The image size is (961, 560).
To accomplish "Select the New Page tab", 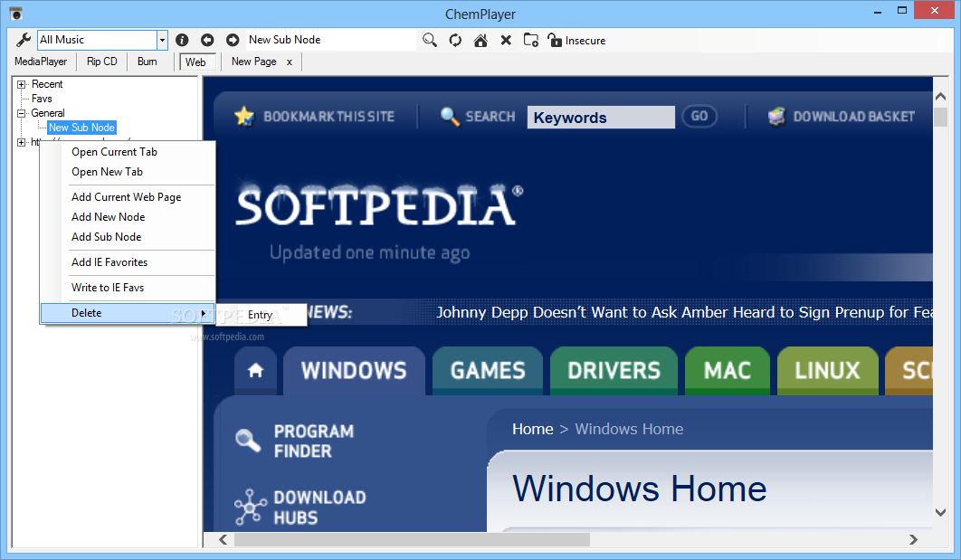I will (253, 62).
